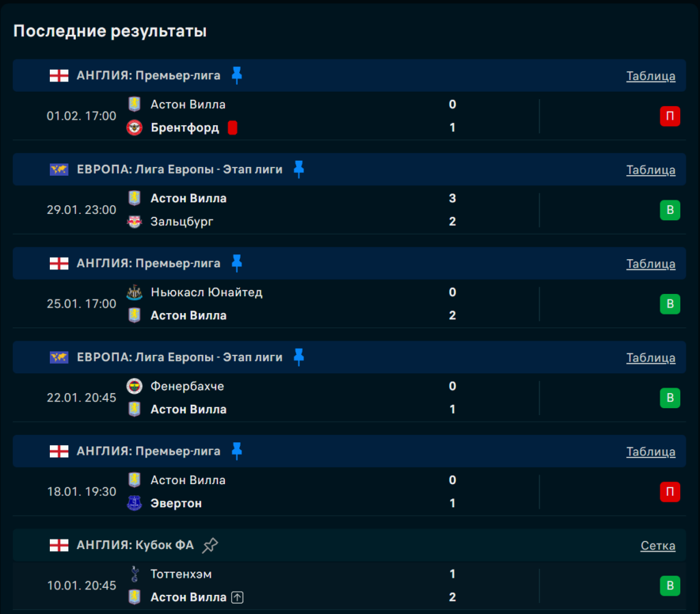Click the Salzburg team crest
This screenshot has height=614, width=700.
tap(135, 222)
